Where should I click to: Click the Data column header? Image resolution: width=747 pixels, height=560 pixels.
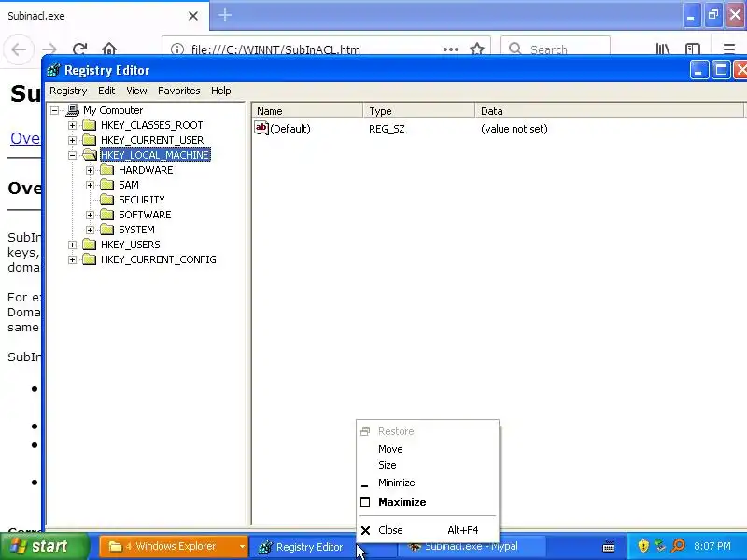(610, 111)
